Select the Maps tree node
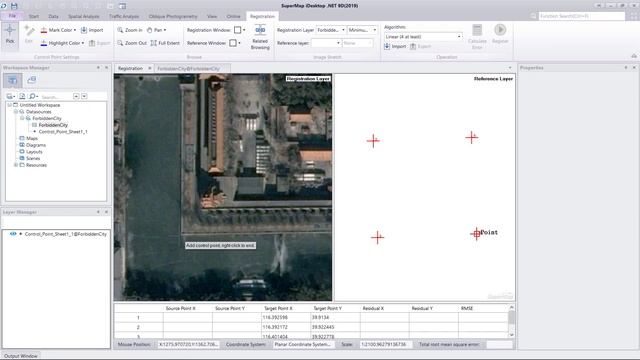The image size is (640, 360). click(x=32, y=138)
